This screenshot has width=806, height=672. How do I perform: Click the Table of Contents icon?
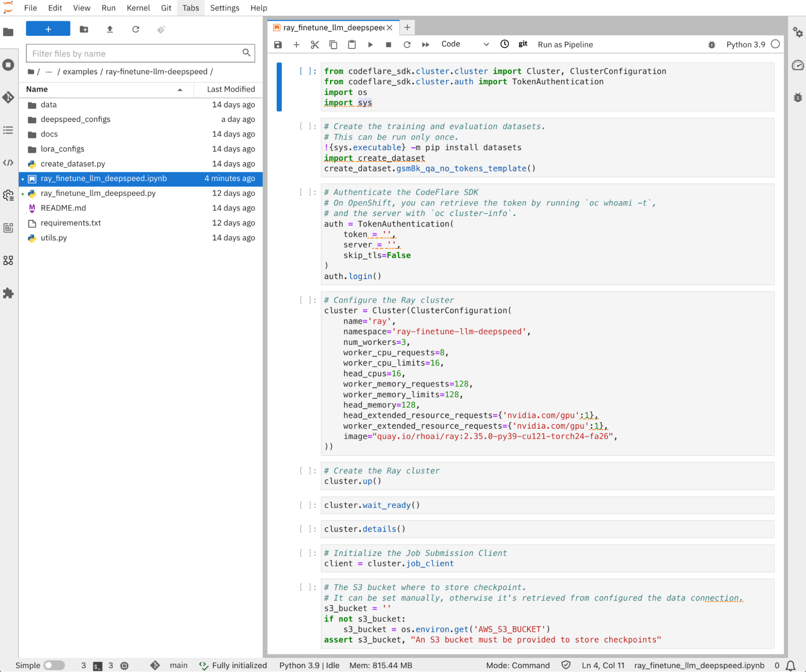pyautogui.click(x=9, y=130)
